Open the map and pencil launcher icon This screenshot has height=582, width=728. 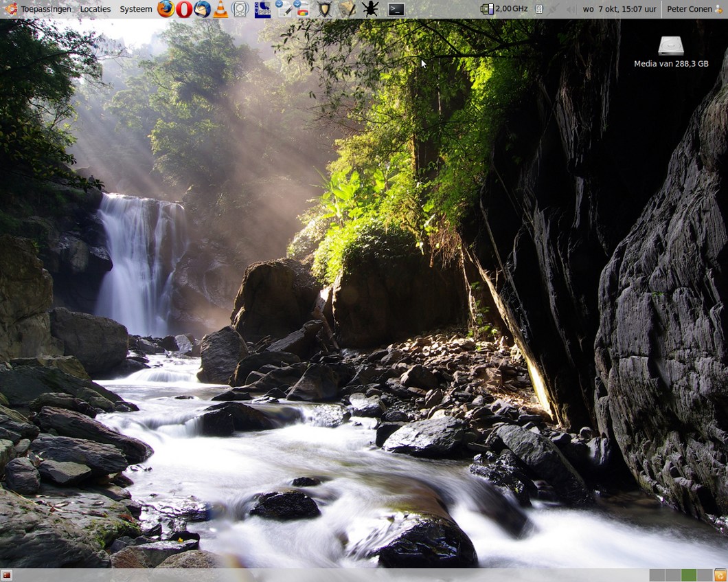click(346, 9)
